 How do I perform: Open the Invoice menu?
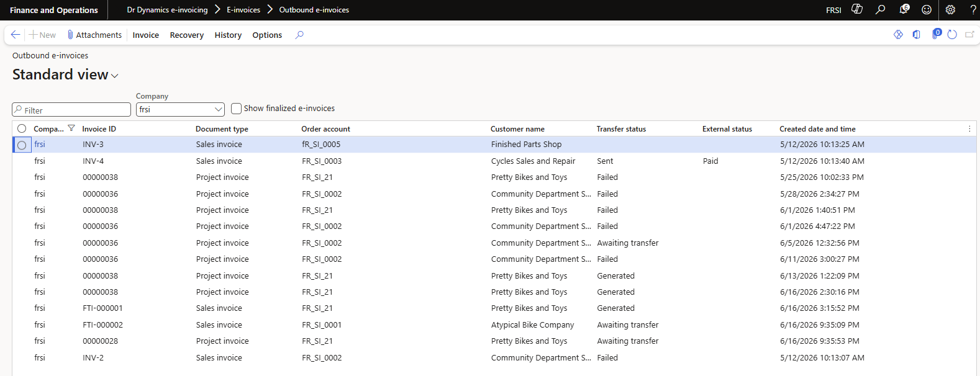[x=146, y=35]
